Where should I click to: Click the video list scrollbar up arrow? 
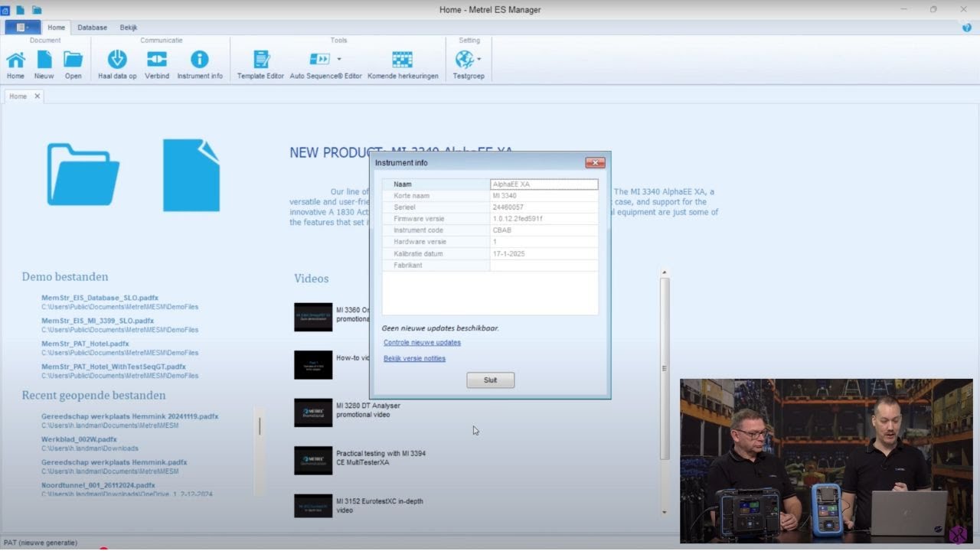pos(665,272)
